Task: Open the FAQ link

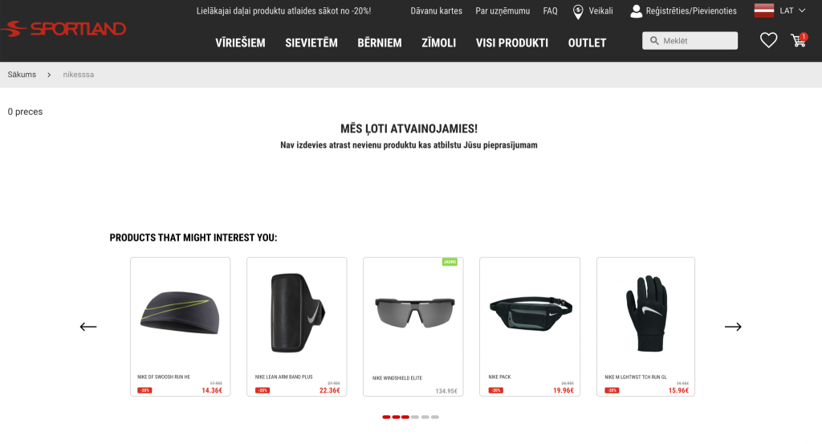Action: pyautogui.click(x=550, y=11)
